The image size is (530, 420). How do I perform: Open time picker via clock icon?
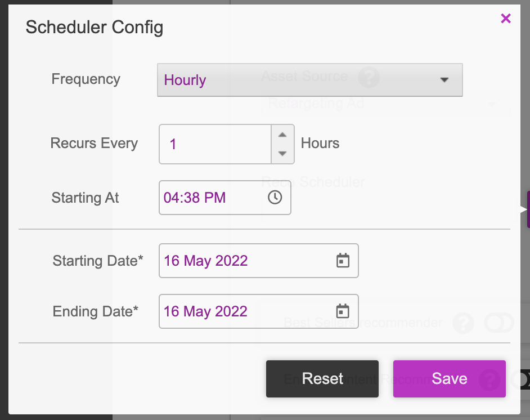click(x=275, y=197)
